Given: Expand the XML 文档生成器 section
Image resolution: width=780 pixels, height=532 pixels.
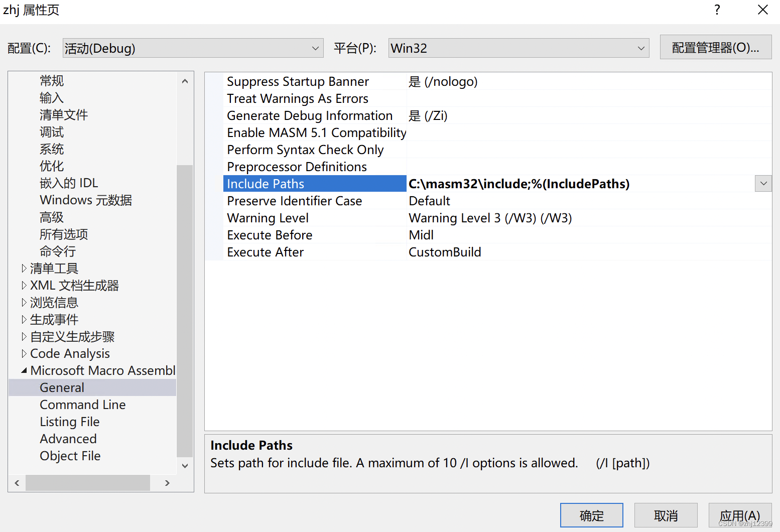Looking at the screenshot, I should point(24,285).
